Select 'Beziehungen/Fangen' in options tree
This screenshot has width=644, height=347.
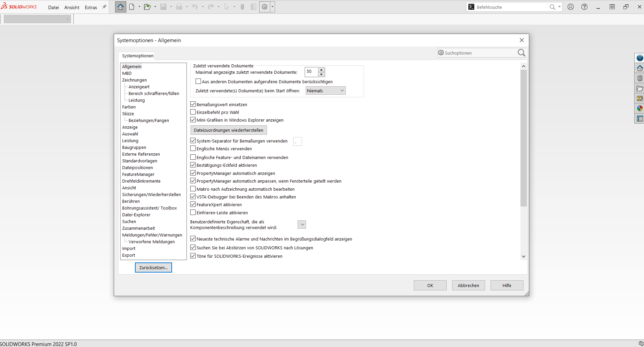coord(149,121)
